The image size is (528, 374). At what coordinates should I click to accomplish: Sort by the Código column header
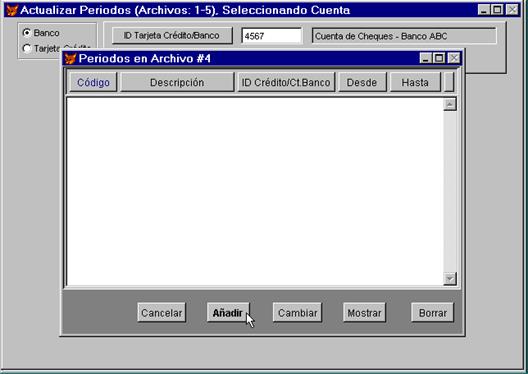point(93,82)
